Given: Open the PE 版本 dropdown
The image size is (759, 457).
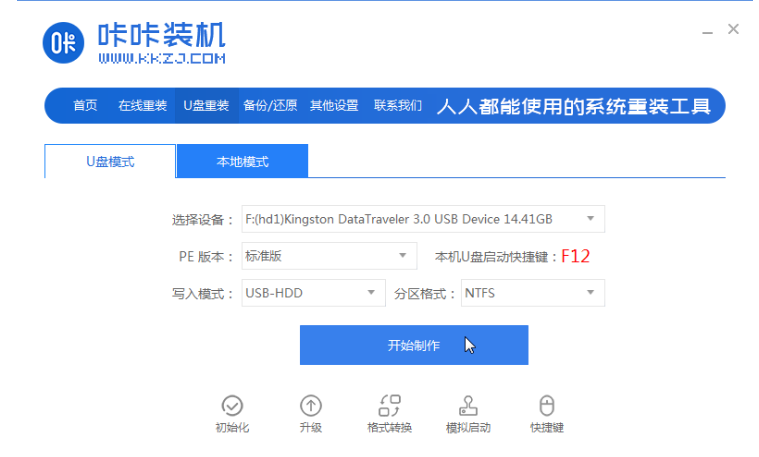Looking at the screenshot, I should (x=402, y=256).
